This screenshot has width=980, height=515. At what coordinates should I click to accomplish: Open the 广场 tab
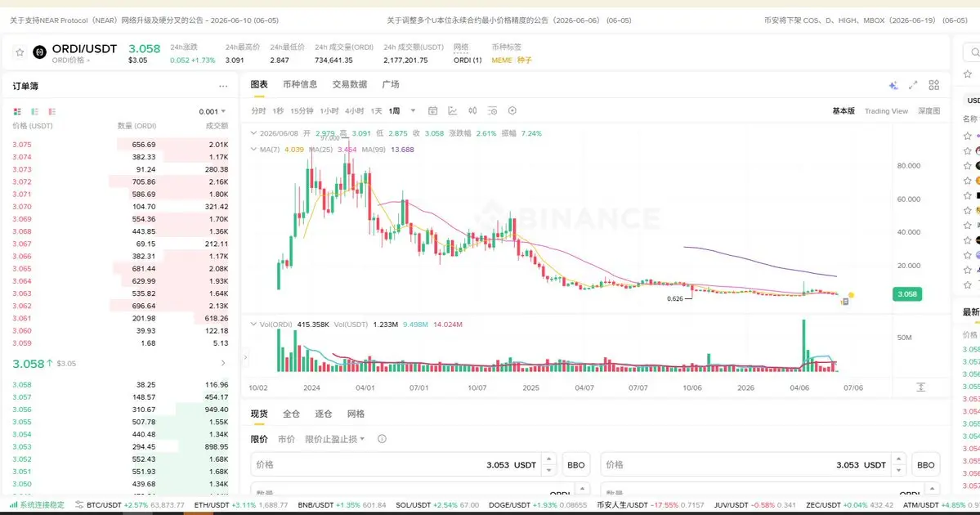pos(391,84)
